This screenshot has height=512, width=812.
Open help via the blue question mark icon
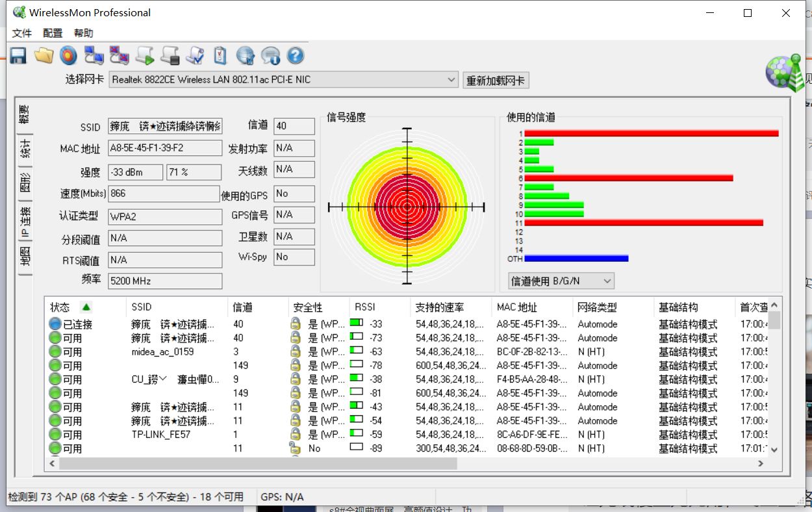coord(296,56)
